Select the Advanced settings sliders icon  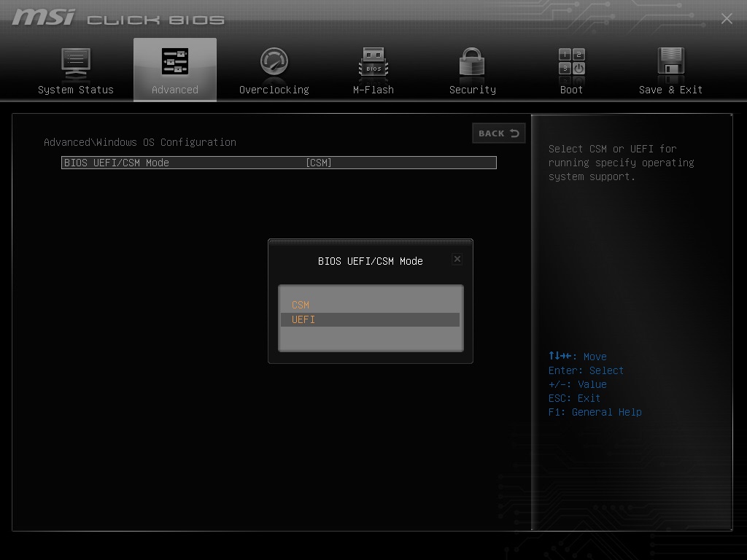(x=175, y=61)
